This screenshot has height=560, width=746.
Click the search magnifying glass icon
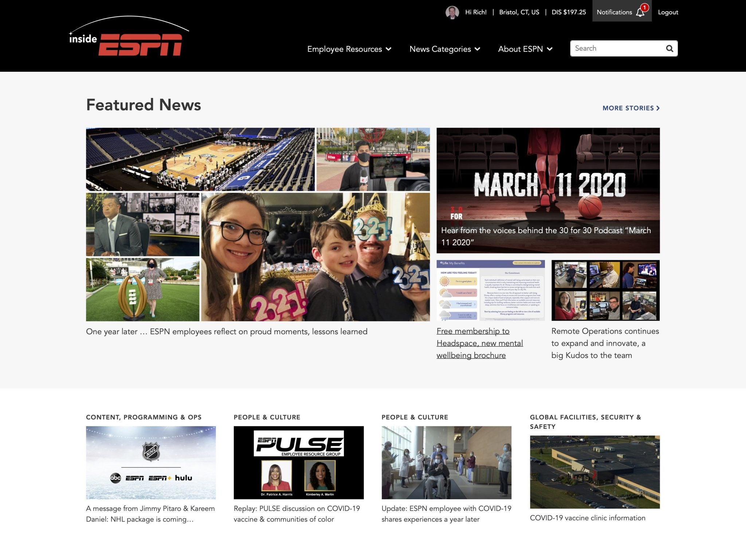point(670,48)
